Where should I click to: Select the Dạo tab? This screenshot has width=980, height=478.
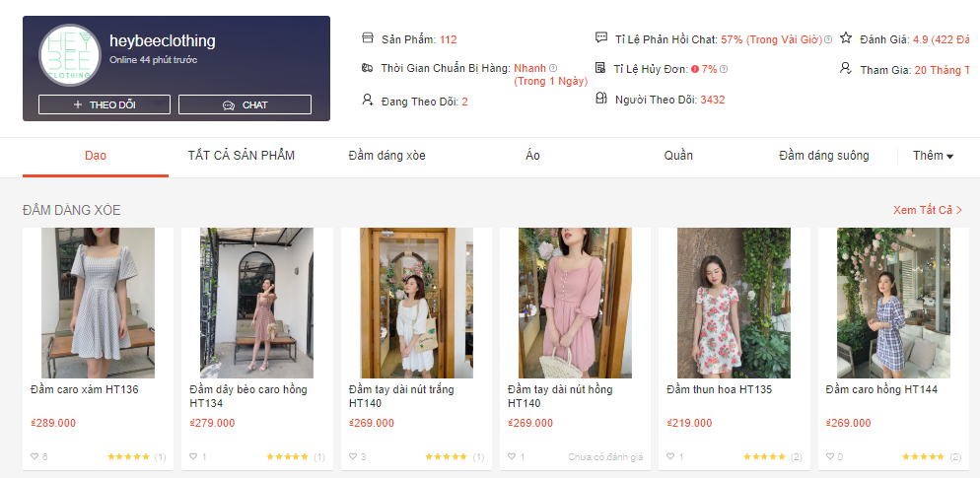point(96,156)
